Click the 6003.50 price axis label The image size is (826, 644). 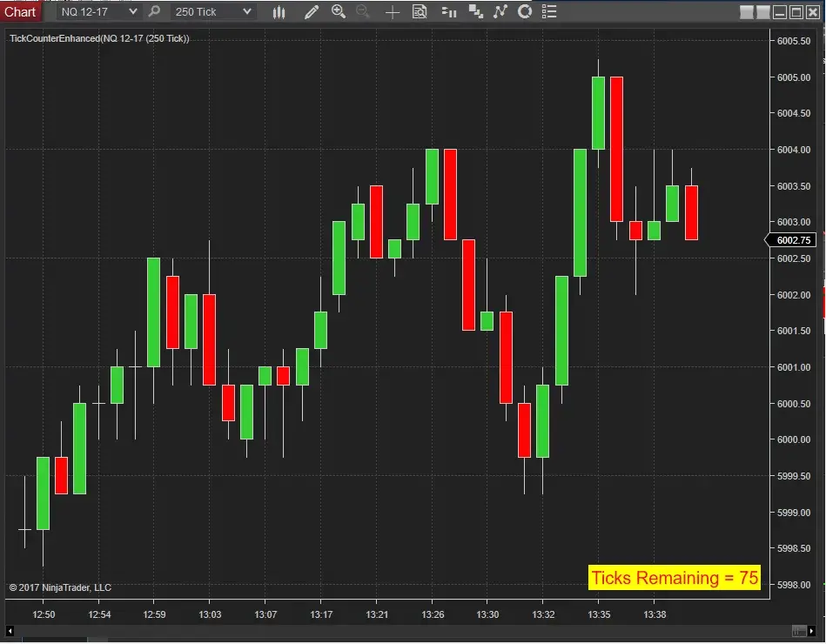(x=794, y=186)
